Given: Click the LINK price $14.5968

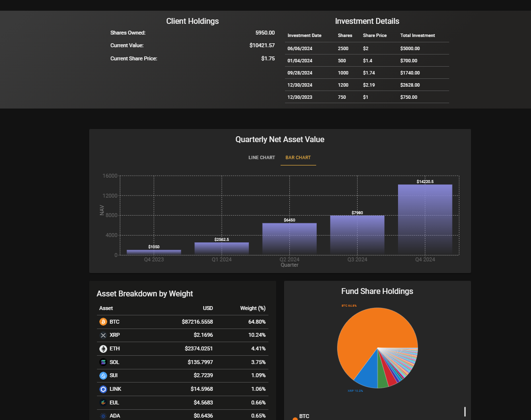Looking at the screenshot, I should tap(202, 389).
